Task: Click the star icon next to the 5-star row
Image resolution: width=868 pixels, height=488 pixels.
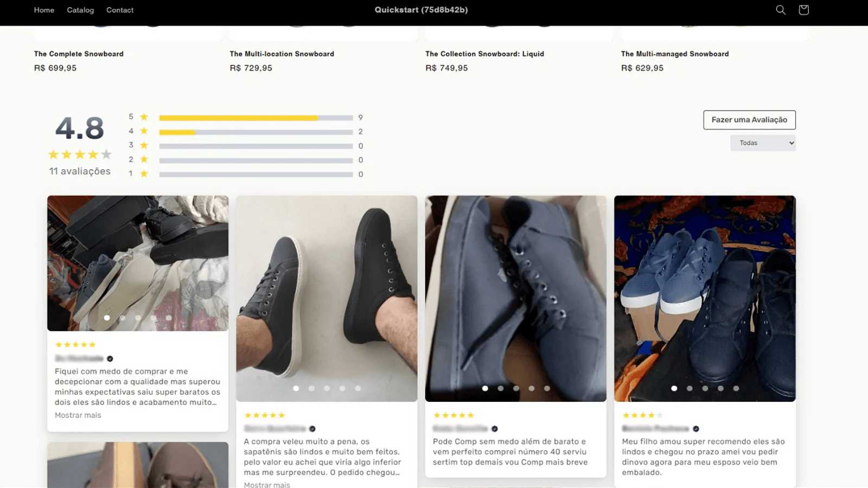Action: pyautogui.click(x=143, y=117)
